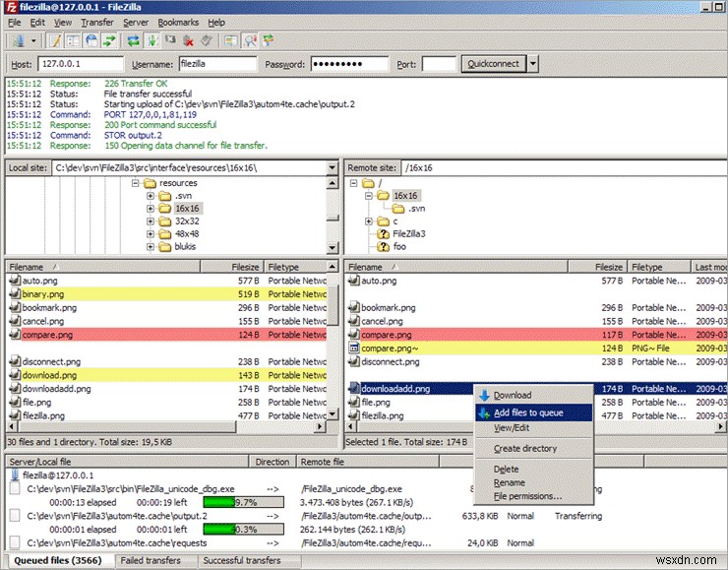Toggle the local directory tree view

pyautogui.click(x=71, y=40)
